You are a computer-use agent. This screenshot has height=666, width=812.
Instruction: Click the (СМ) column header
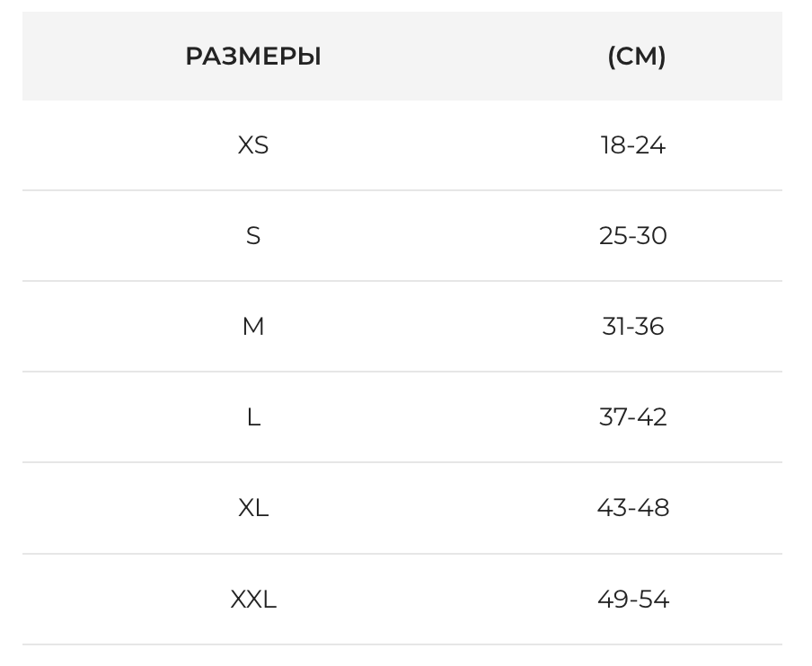pos(636,57)
